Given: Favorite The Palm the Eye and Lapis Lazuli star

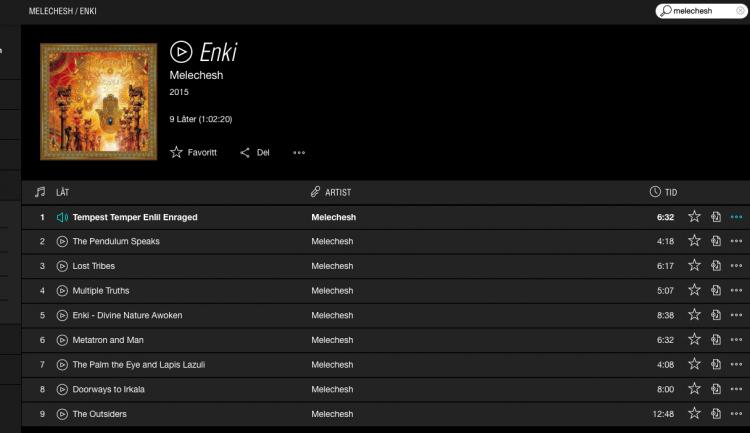Looking at the screenshot, I should pos(694,364).
